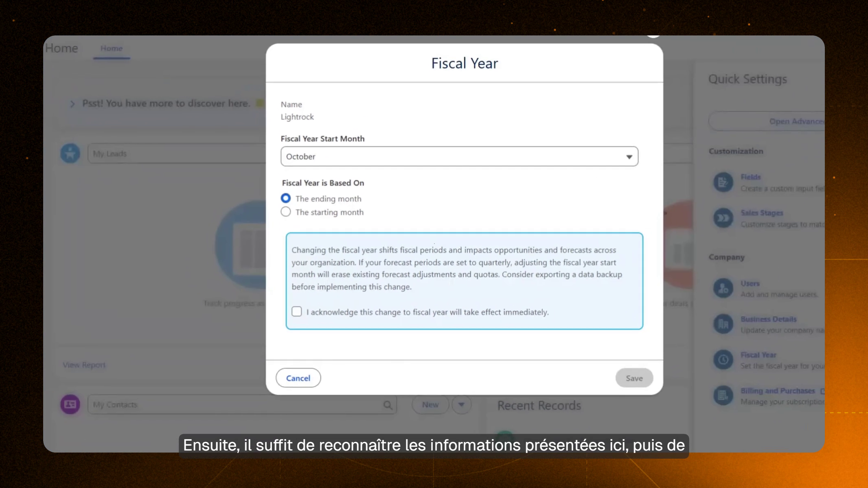Select 'The starting month' radio option
This screenshot has width=868, height=488.
(285, 212)
